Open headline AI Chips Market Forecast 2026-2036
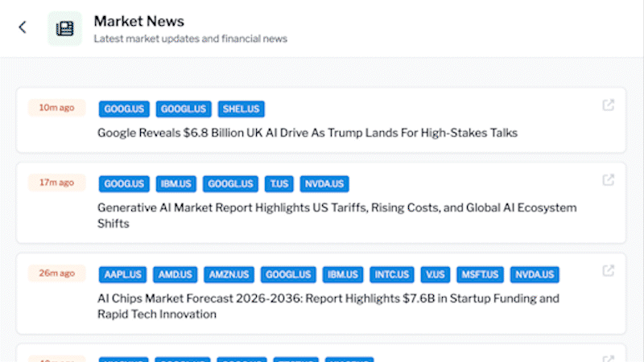The height and width of the screenshot is (362, 644). (x=328, y=306)
